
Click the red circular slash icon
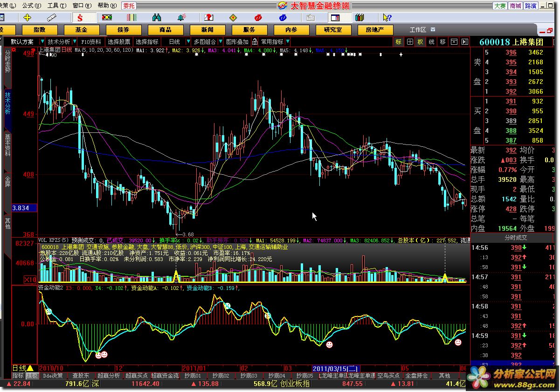pos(258,18)
